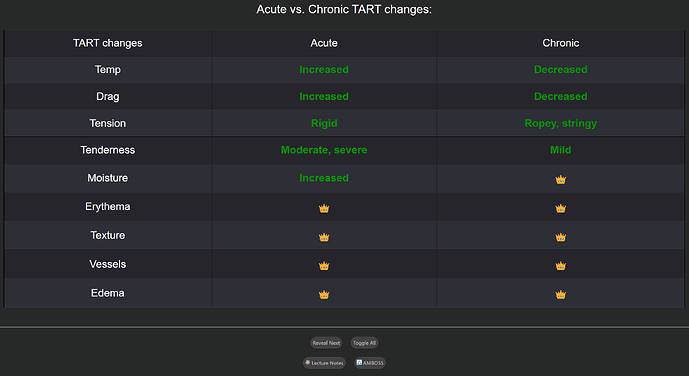Reveal the Erythema Chronic crown cloze

(x=560, y=208)
